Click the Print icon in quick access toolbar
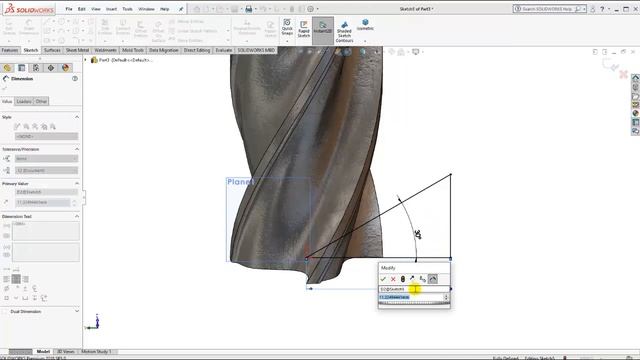This screenshot has width=640, height=360. pyautogui.click(x=248, y=9)
